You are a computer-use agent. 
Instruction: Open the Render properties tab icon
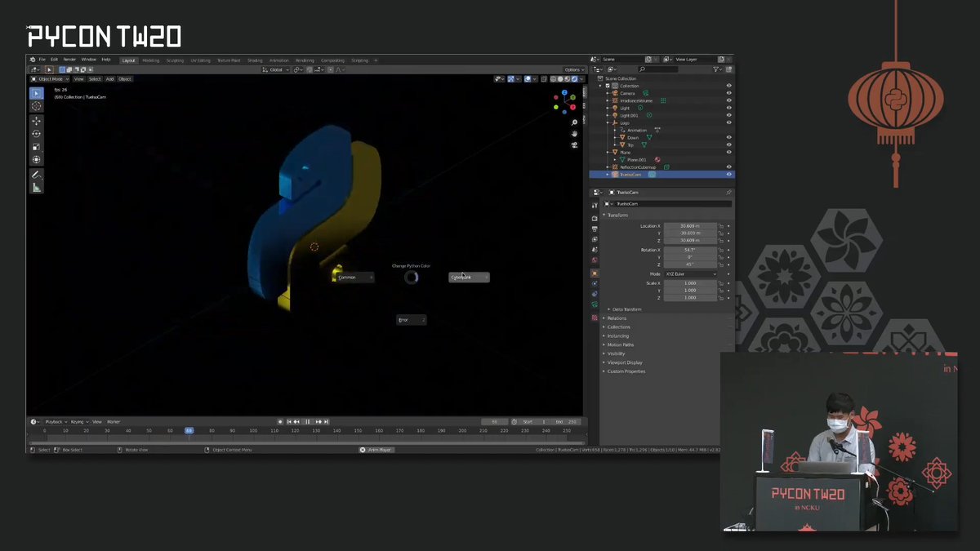(x=595, y=218)
